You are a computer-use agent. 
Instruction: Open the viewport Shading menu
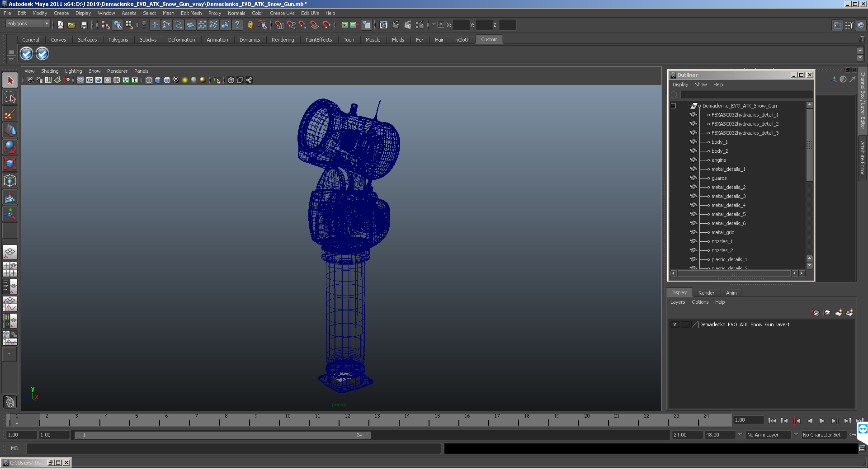(x=50, y=71)
